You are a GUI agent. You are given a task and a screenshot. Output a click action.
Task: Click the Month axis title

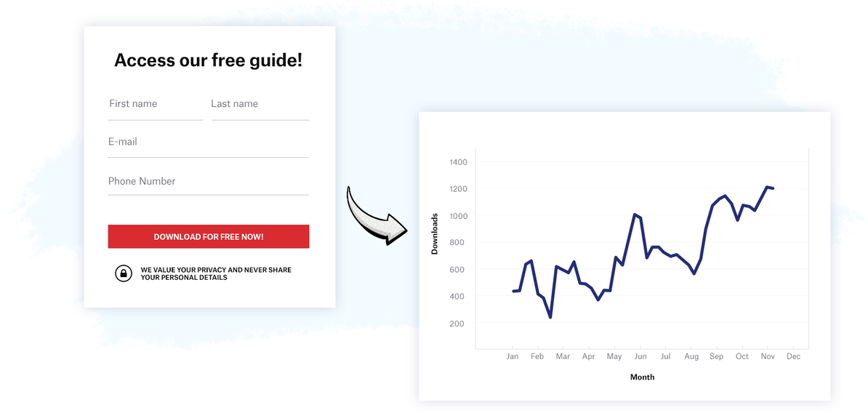(x=642, y=377)
